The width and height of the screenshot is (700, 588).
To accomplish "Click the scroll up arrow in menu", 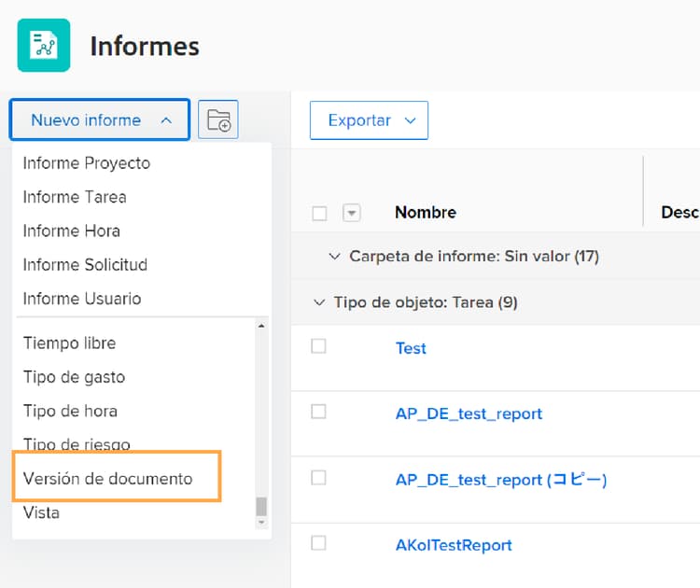I will pos(261,326).
